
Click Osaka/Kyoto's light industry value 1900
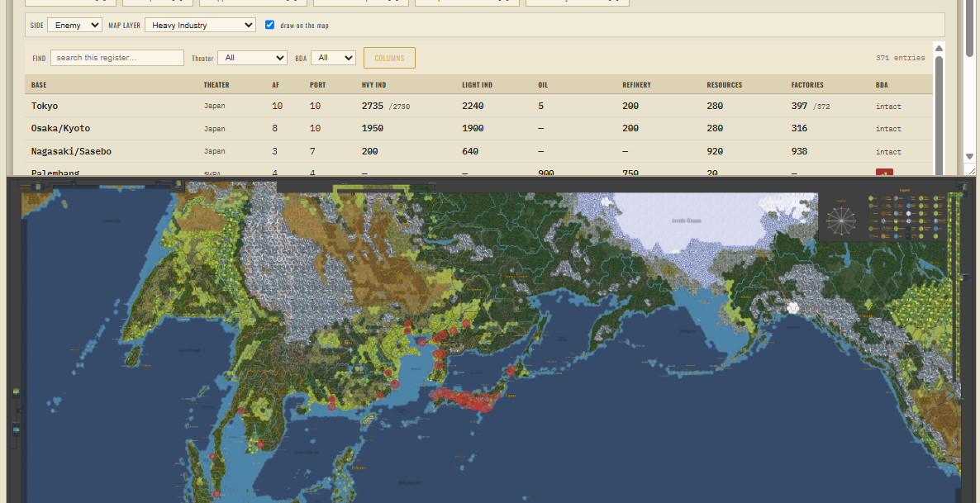pyautogui.click(x=473, y=129)
